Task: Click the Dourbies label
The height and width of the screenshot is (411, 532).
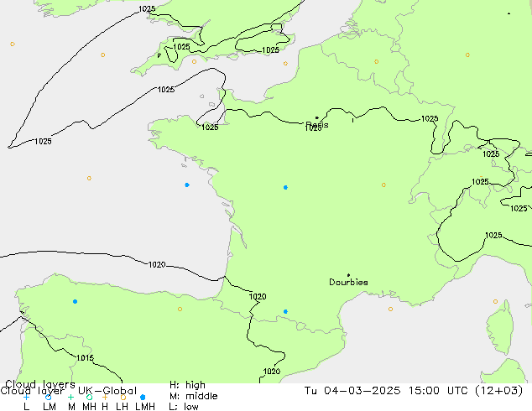Action: coord(348,282)
